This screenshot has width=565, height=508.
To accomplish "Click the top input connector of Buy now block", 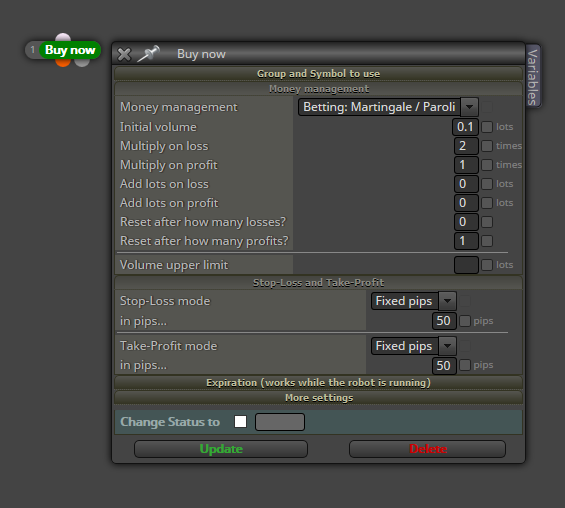I will coord(63,37).
